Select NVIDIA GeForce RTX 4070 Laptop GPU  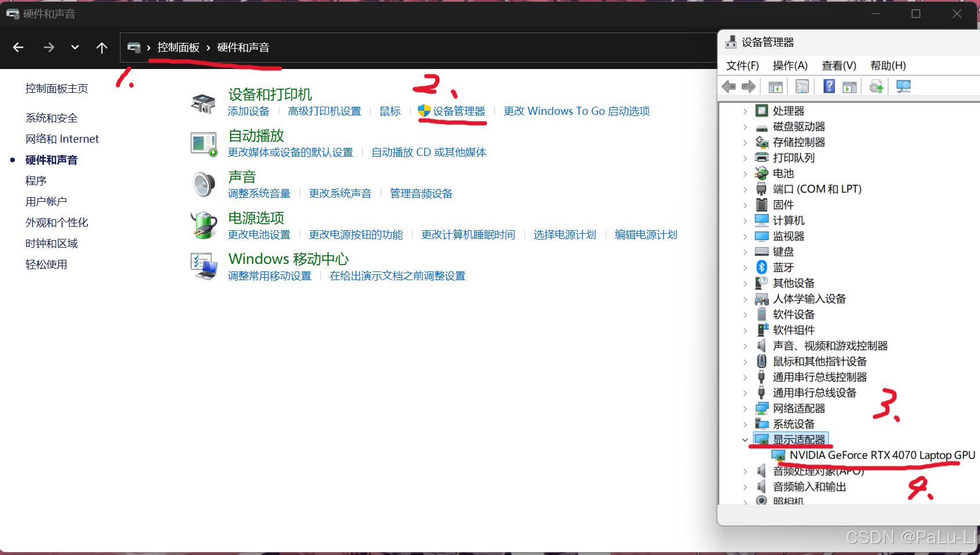881,455
